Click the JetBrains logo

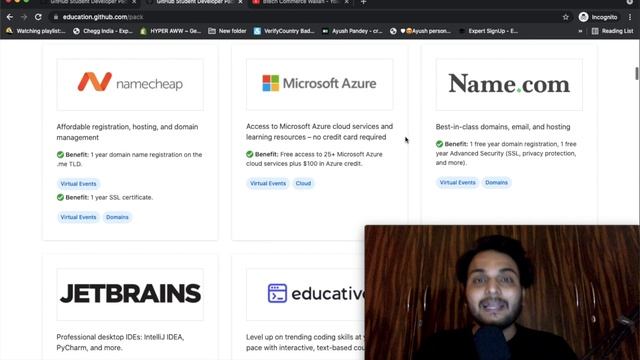[130, 294]
